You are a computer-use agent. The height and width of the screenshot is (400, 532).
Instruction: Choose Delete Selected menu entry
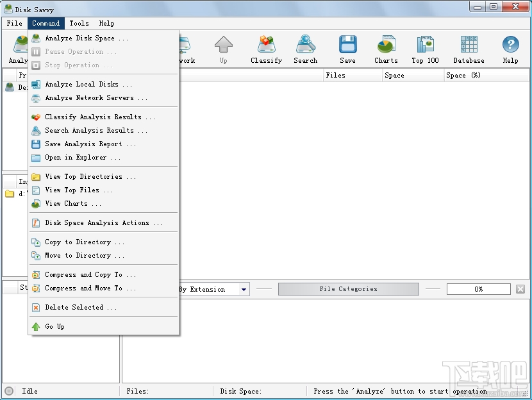[104, 308]
